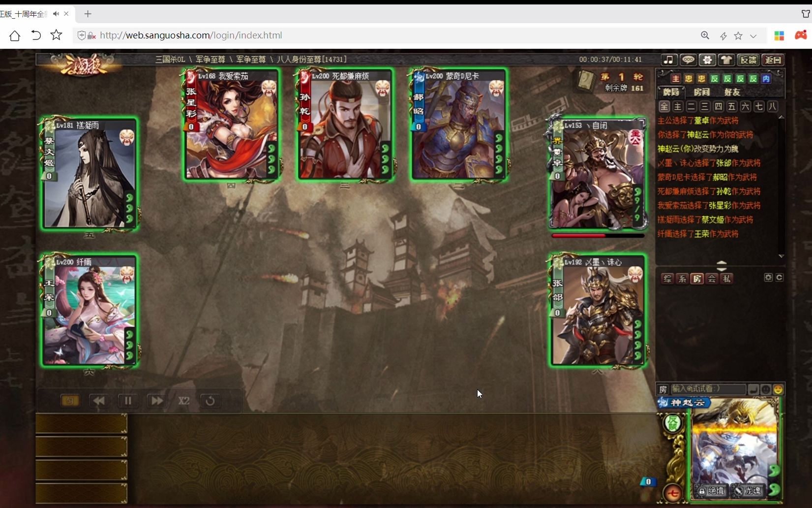Clear chat with the C icon
This screenshot has height=508, width=812.
coord(779,278)
